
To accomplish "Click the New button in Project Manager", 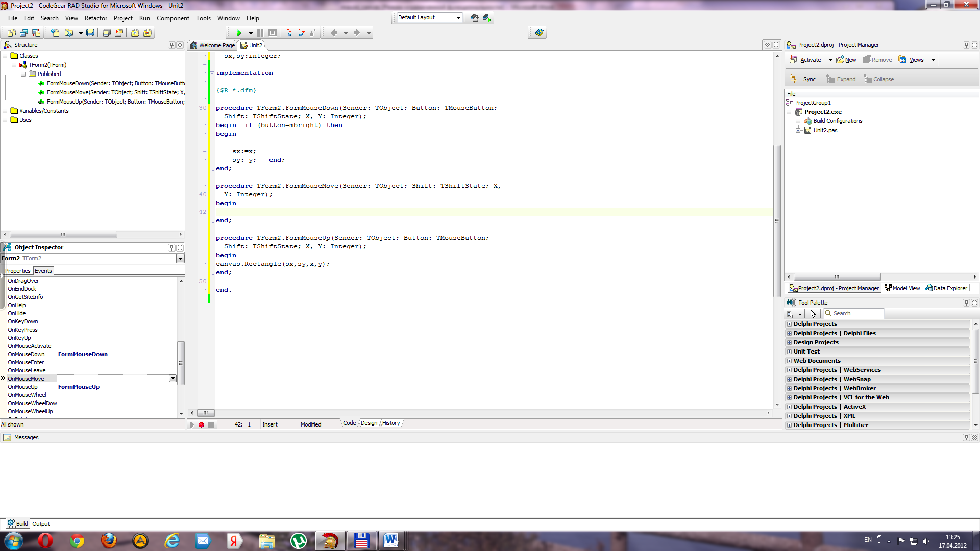I will point(846,60).
